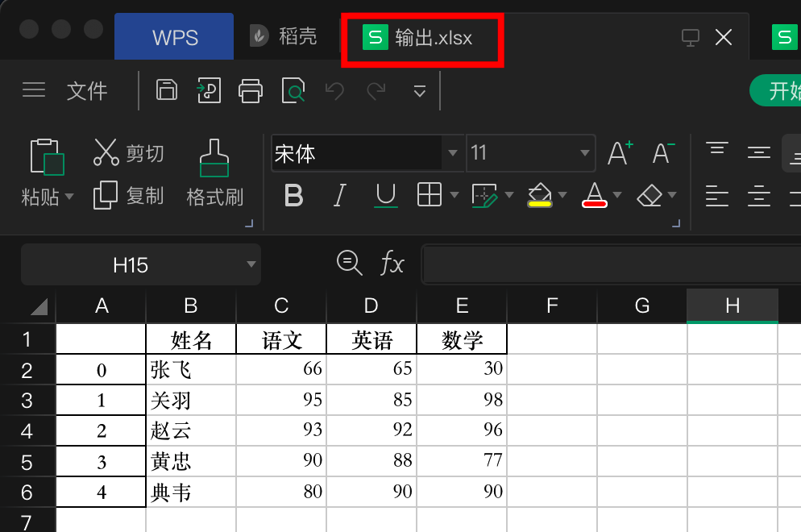Open font settings dialog launcher
801x532 pixels.
click(x=676, y=223)
